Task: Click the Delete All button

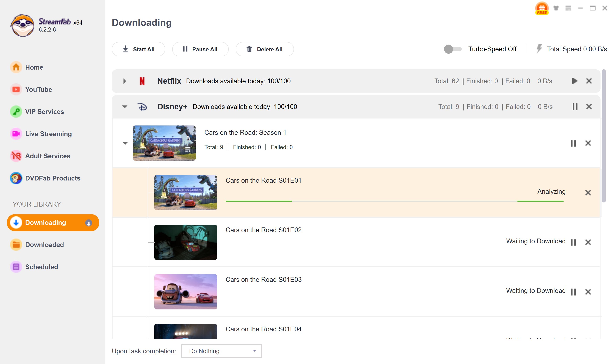Action: (265, 49)
